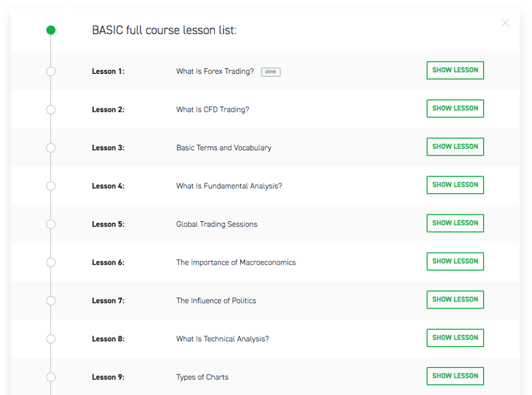Open Show Lesson for Global Trading Sessions
The height and width of the screenshot is (395, 532).
coord(455,223)
